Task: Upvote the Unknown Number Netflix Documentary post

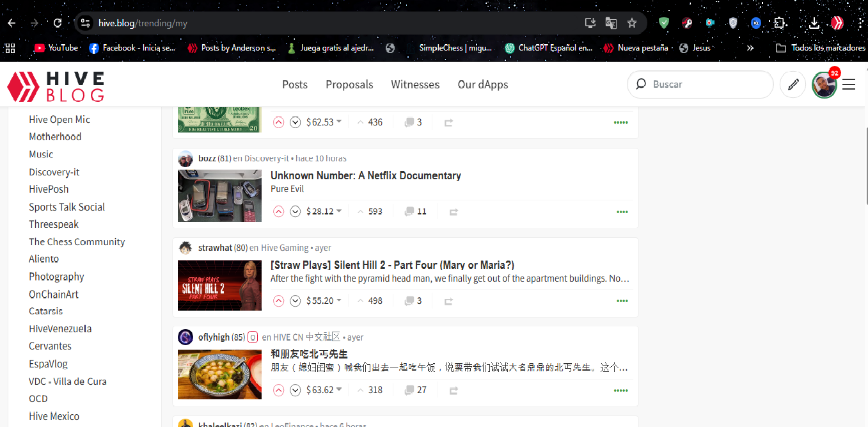Action: coord(278,211)
